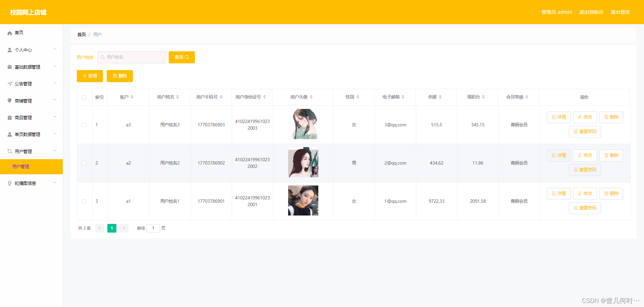The width and height of the screenshot is (644, 307).
Task: Click 重置密码 for user a2
Action: pyautogui.click(x=585, y=170)
